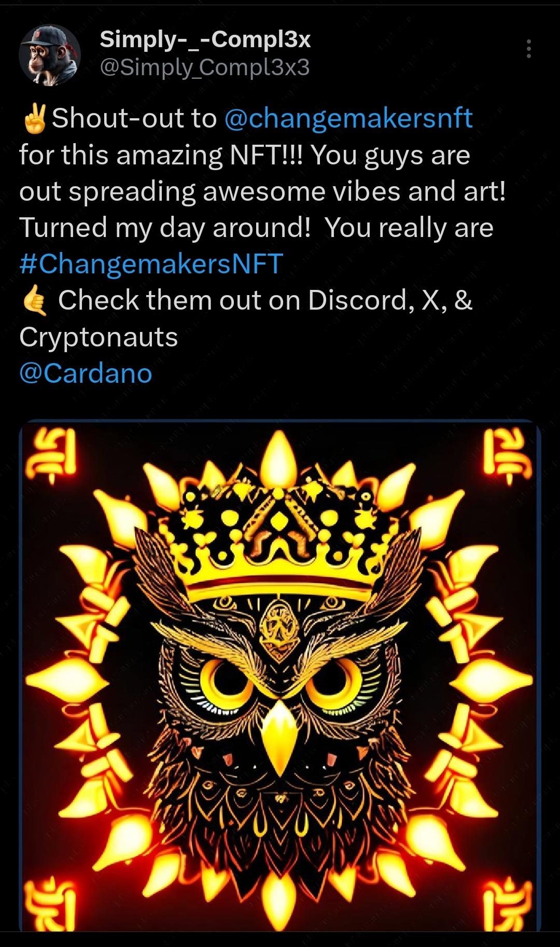Follow the #ChangemakersNFT hashtag
Image resolution: width=560 pixels, height=947 pixels.
click(x=151, y=263)
